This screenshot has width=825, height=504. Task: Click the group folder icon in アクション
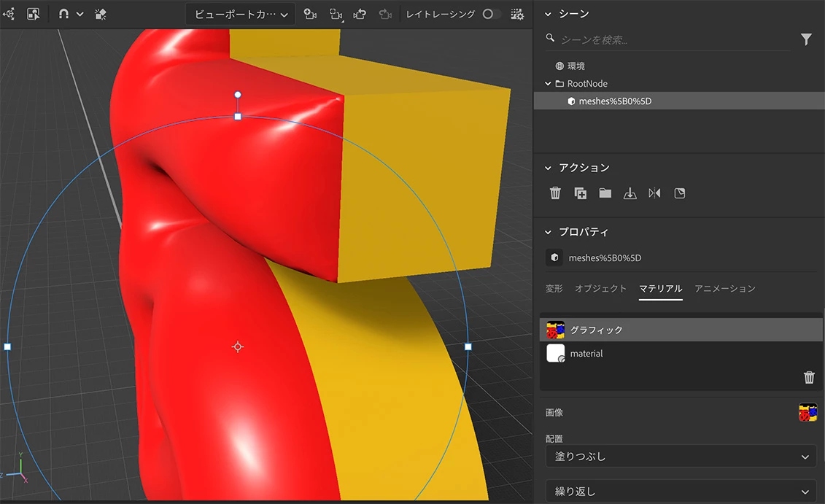(x=605, y=193)
